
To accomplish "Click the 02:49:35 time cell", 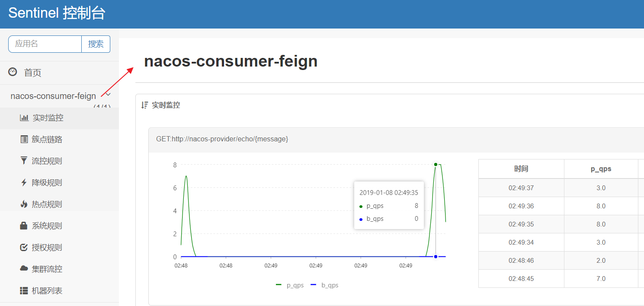I will (x=521, y=224).
